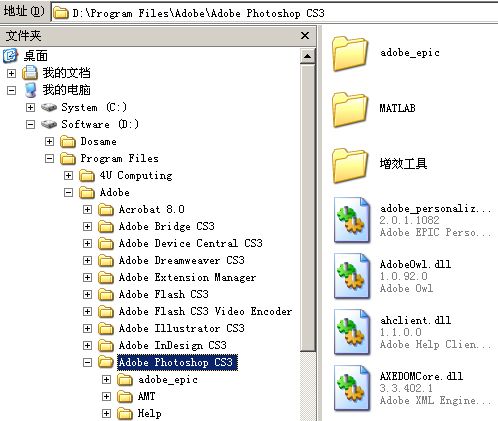Expand the Adobe Illustrator CS3 folder node
The width and height of the screenshot is (498, 421).
[x=87, y=328]
